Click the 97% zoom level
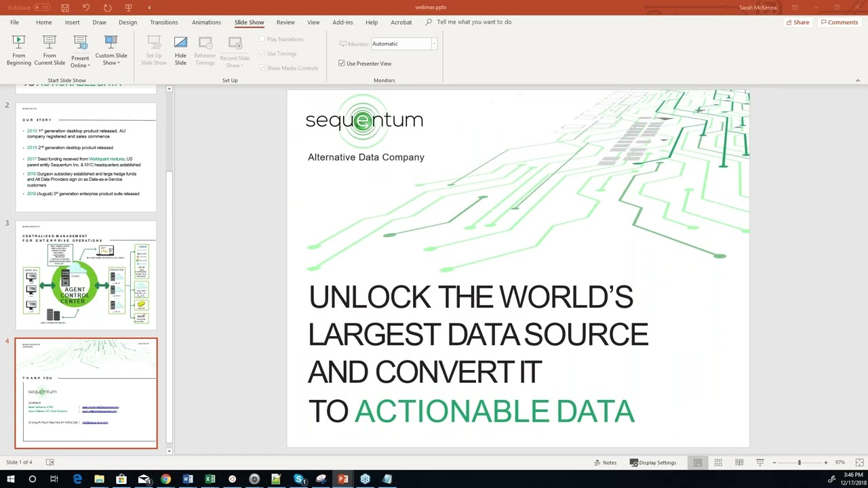Screen dimensions: 868x488 [x=840, y=462]
